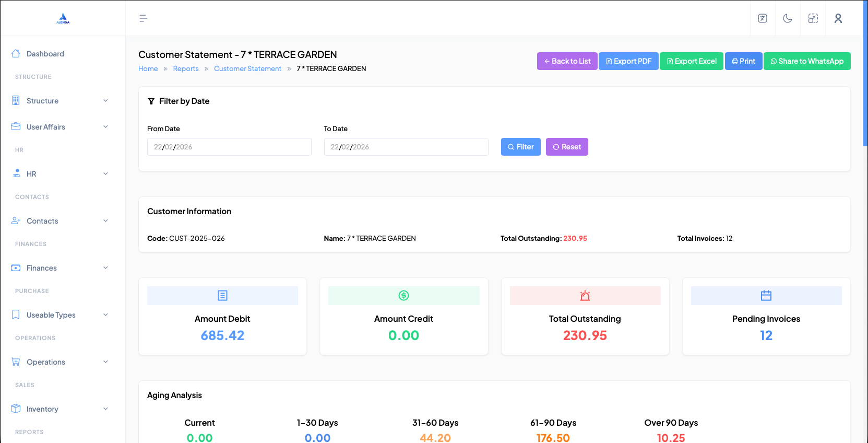The height and width of the screenshot is (443, 868).
Task: Click the fullscreen icon in header
Action: click(x=813, y=18)
